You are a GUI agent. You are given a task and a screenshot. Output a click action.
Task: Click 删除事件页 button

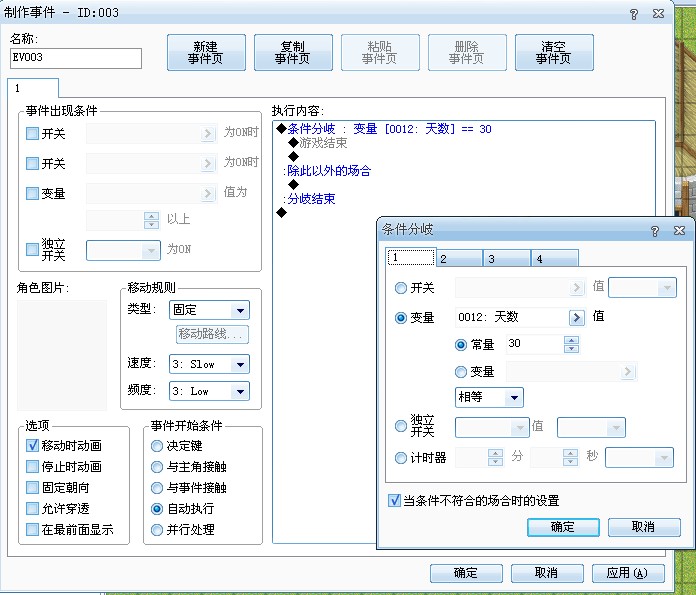click(x=467, y=52)
